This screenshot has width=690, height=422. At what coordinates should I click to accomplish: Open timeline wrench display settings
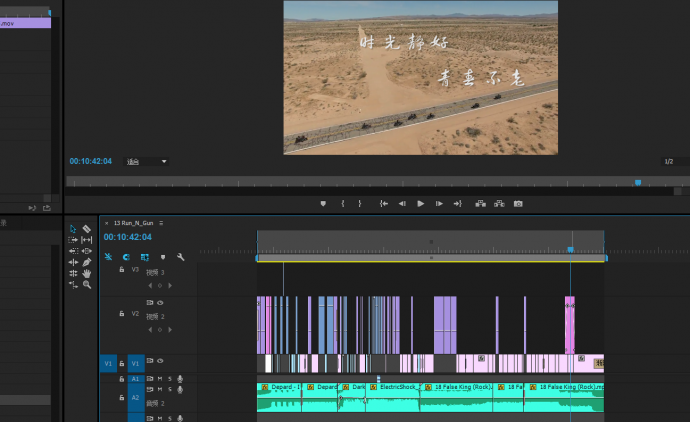coord(180,257)
